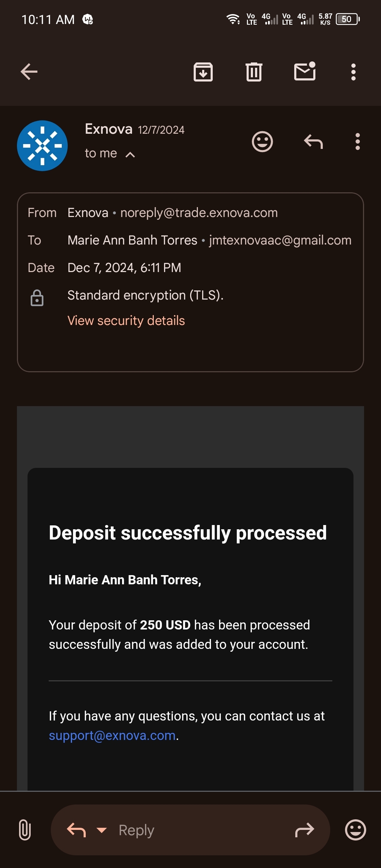This screenshot has width=381, height=868.
Task: Attach a file with paperclip icon
Action: 25,830
